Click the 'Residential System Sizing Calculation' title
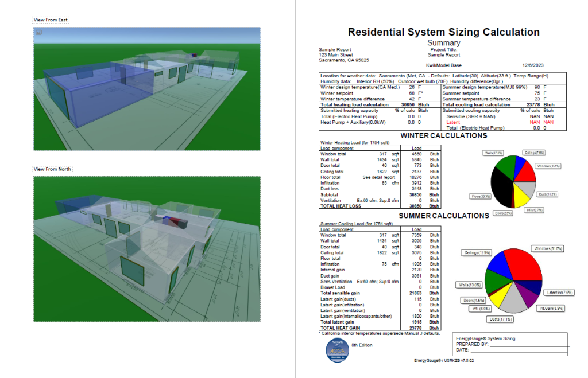 [444, 32]
